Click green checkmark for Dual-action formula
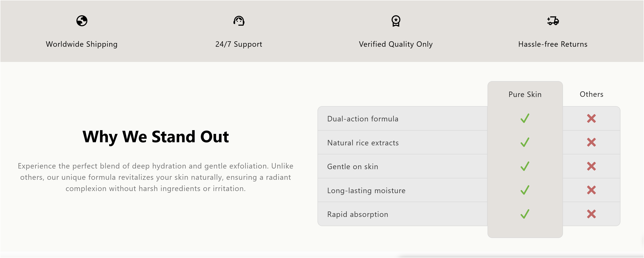This screenshot has height=258, width=644. (x=525, y=118)
